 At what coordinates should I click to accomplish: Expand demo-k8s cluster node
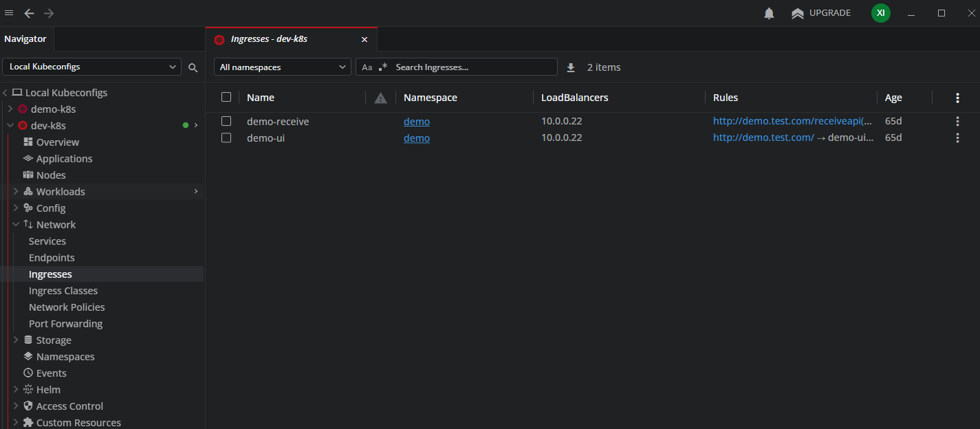tap(10, 109)
